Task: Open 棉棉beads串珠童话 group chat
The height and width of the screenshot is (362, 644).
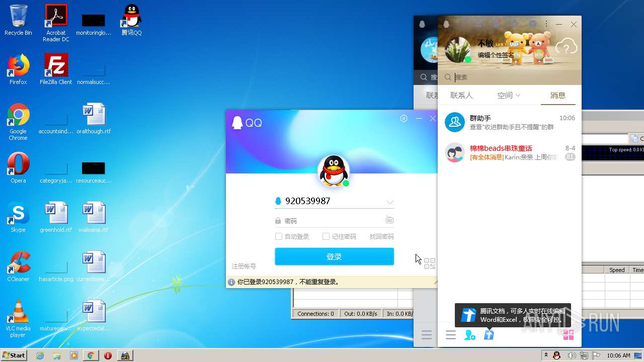Action: point(510,152)
